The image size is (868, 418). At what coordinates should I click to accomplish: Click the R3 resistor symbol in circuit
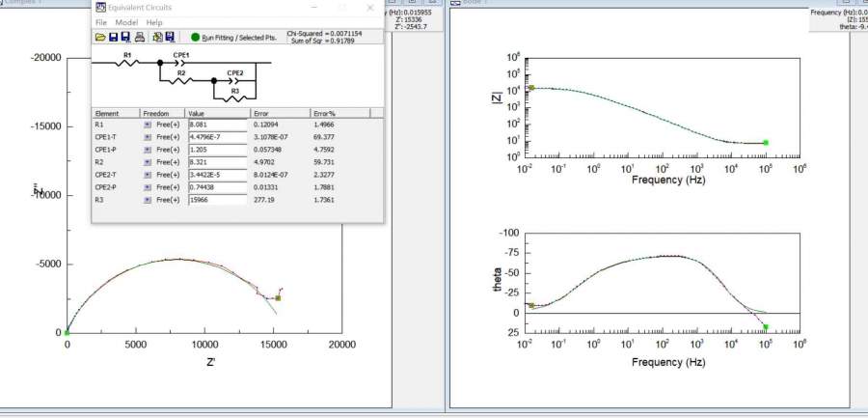click(x=236, y=97)
